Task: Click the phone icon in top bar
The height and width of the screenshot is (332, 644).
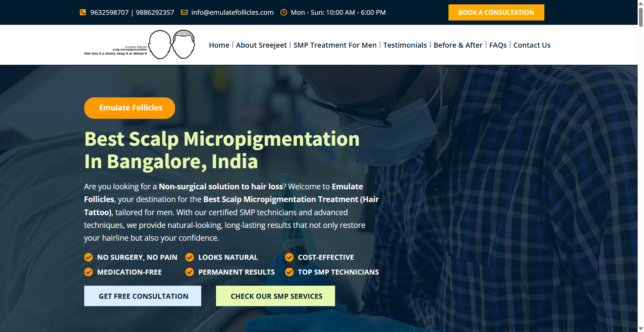Action: 83,12
